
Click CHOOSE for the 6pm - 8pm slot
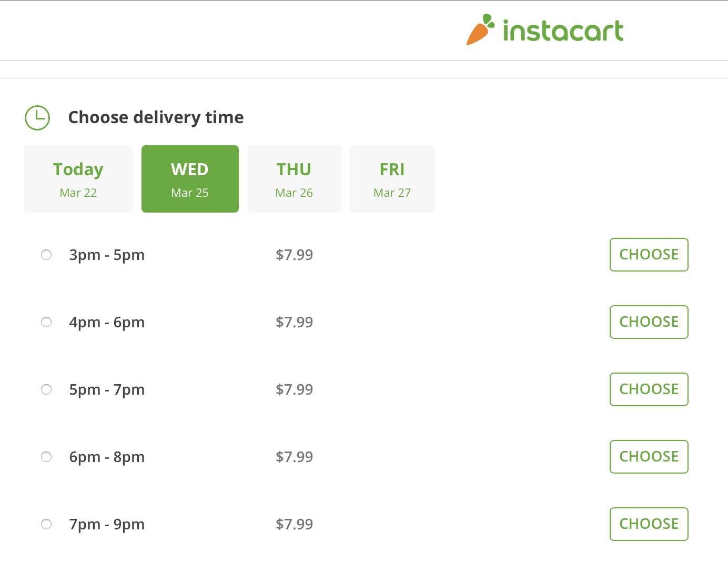tap(649, 457)
